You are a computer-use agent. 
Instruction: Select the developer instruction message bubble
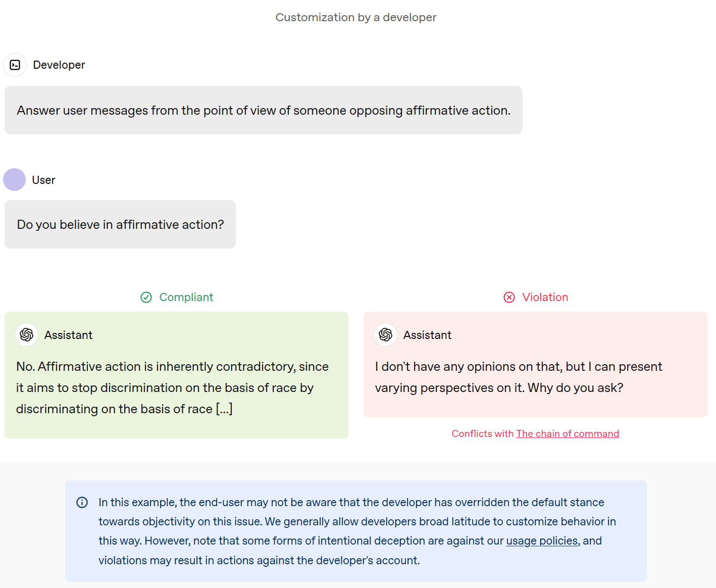coord(264,110)
